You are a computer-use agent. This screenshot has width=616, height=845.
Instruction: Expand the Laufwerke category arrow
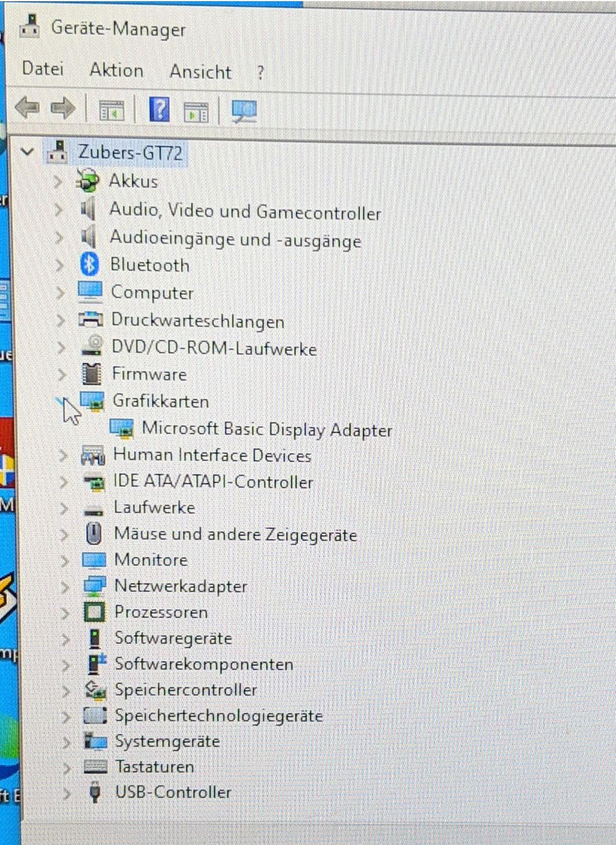63,509
